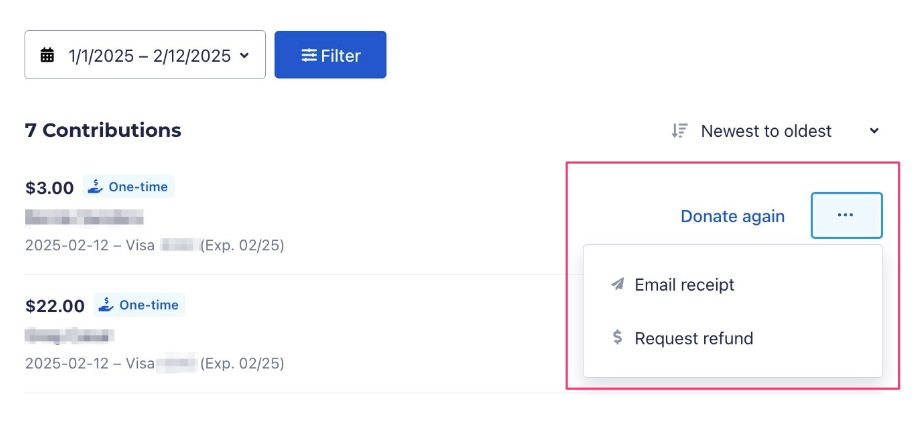Select Email receipt from the menu
This screenshot has width=918, height=446.
click(684, 285)
